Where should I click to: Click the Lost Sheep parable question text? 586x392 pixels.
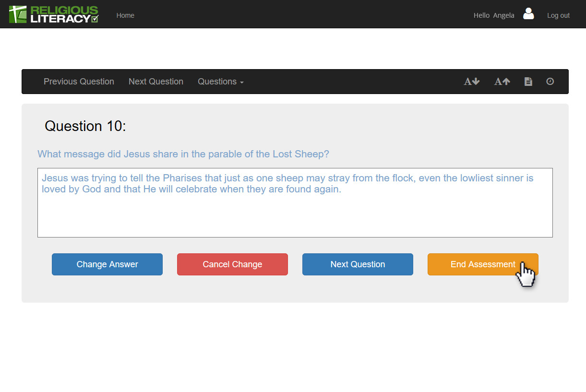pyautogui.click(x=183, y=154)
